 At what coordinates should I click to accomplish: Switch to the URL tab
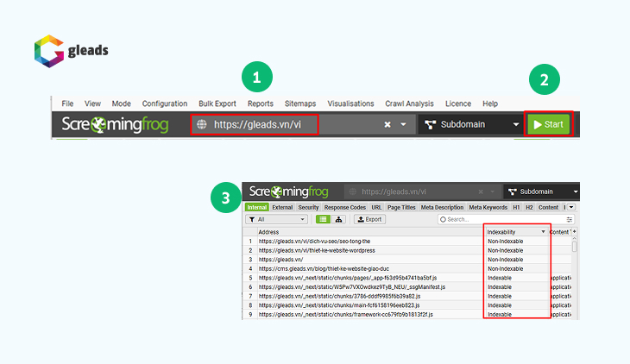(376, 207)
